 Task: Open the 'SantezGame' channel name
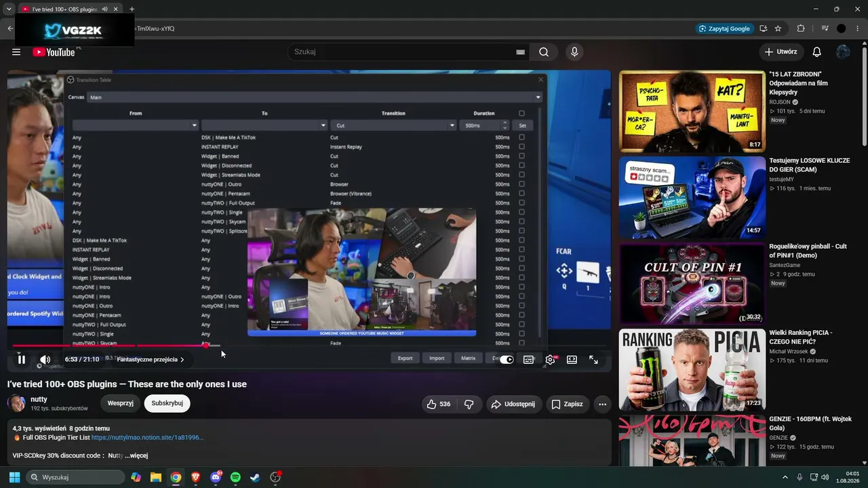[785, 266]
